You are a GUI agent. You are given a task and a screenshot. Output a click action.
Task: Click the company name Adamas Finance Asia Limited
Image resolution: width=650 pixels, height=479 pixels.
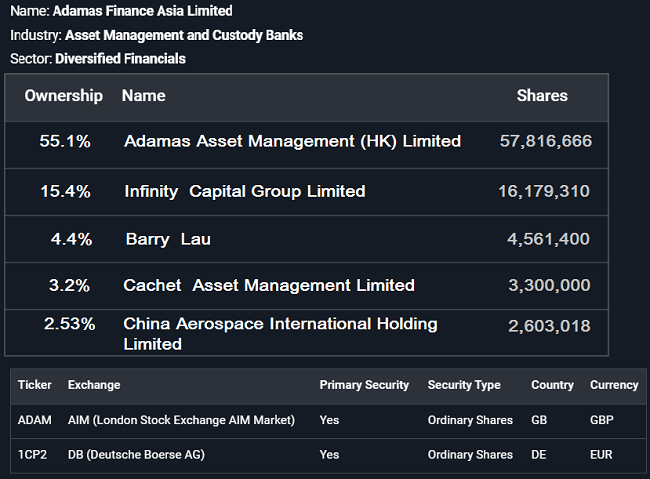pyautogui.click(x=142, y=11)
